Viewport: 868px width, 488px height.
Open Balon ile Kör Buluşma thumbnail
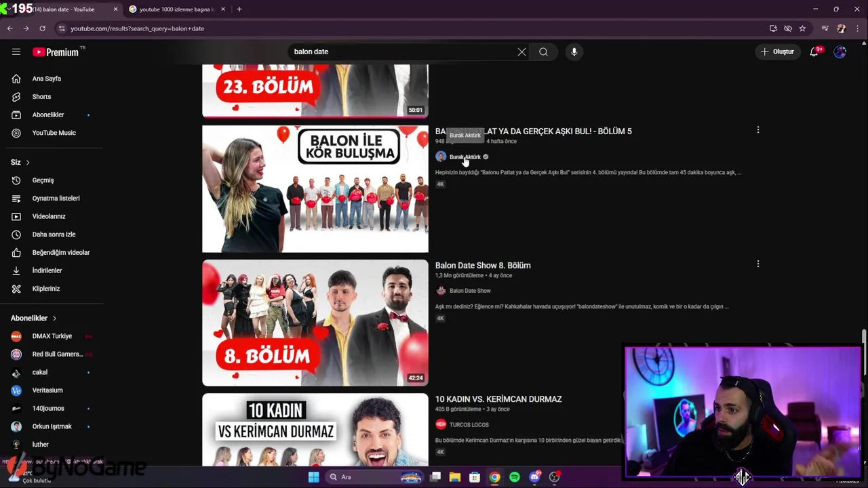pos(315,188)
